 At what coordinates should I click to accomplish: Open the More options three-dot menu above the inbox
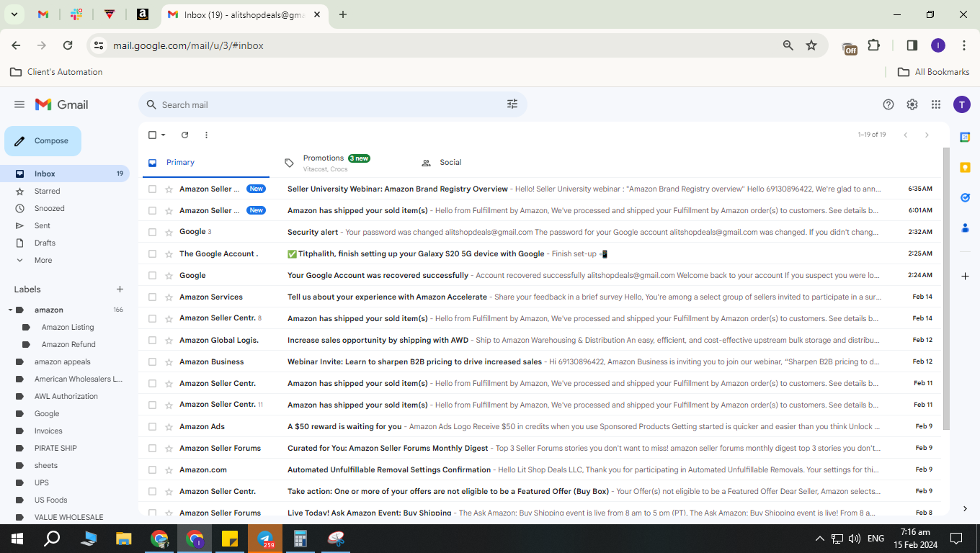click(206, 135)
